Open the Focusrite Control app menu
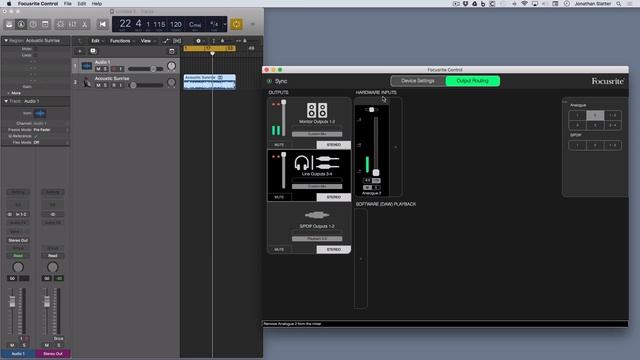This screenshot has width=640, height=360. pos(38,4)
